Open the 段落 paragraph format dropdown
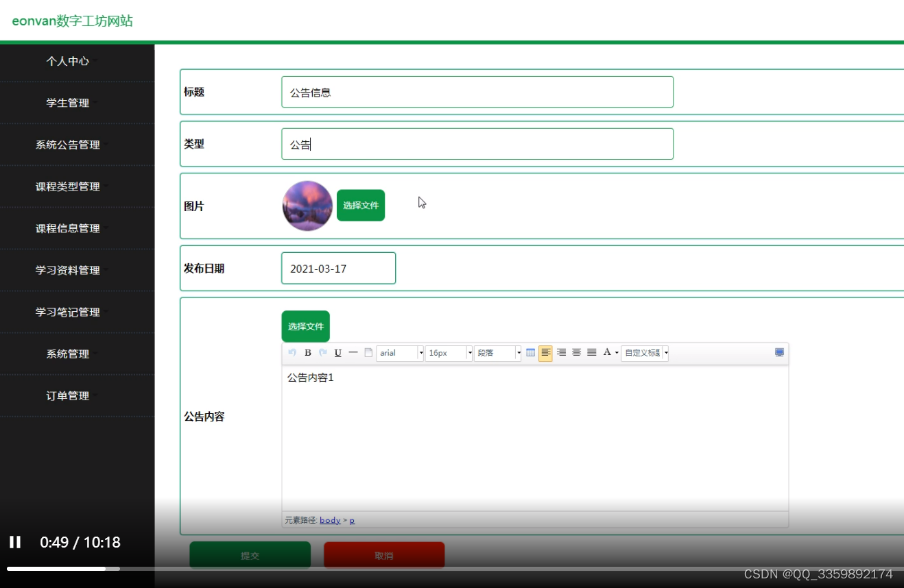The height and width of the screenshot is (588, 904). [x=497, y=353]
